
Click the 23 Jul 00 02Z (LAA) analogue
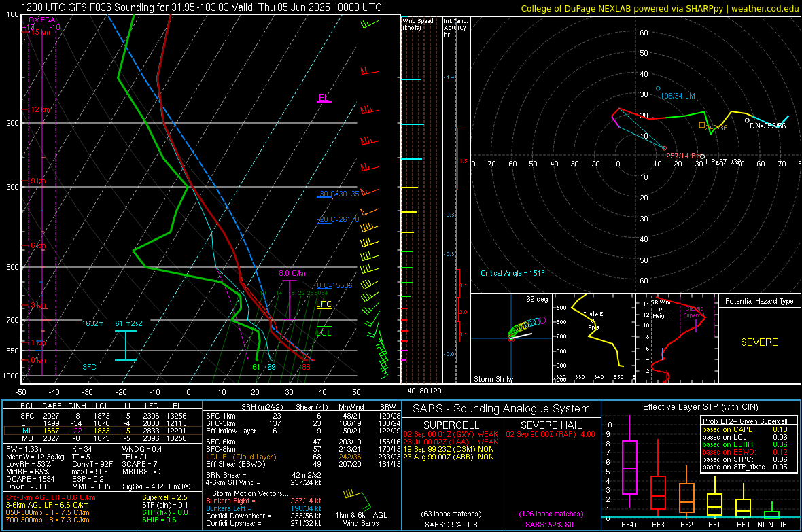click(451, 442)
